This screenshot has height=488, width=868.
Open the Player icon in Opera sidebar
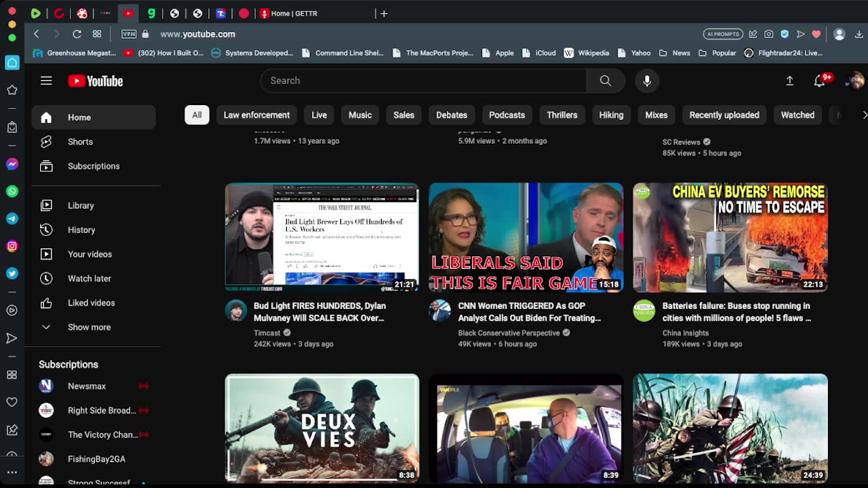coord(12,310)
